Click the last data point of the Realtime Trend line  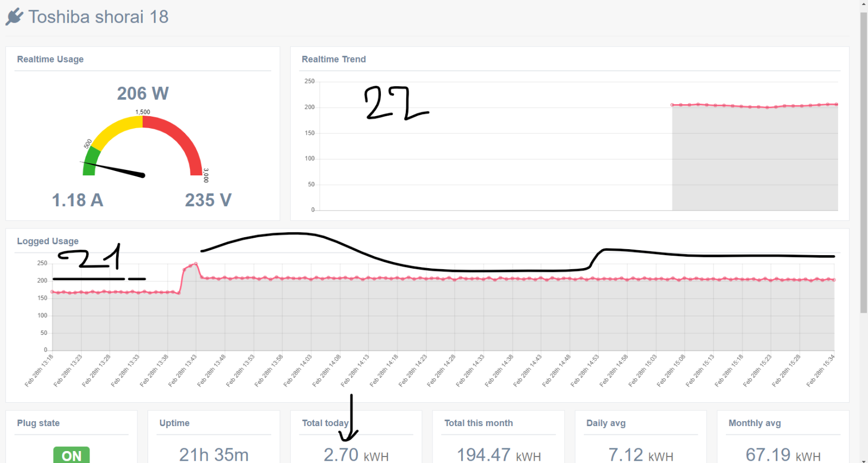pos(837,104)
